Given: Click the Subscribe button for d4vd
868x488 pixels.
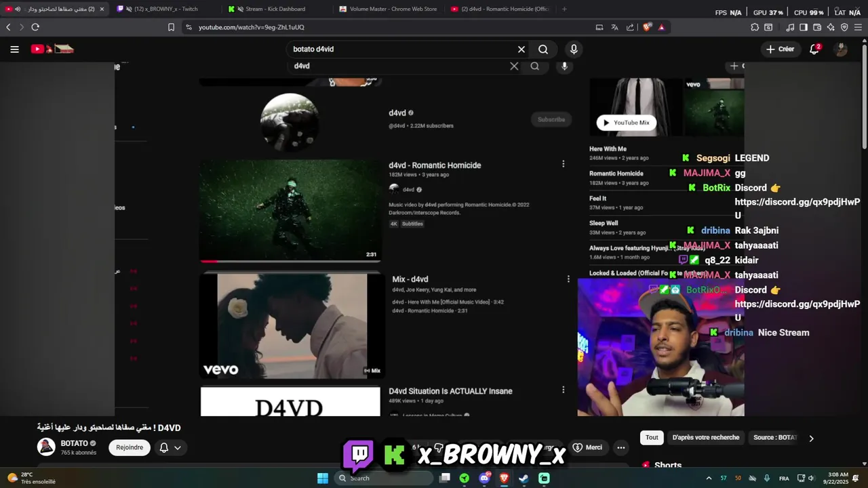Looking at the screenshot, I should point(551,119).
